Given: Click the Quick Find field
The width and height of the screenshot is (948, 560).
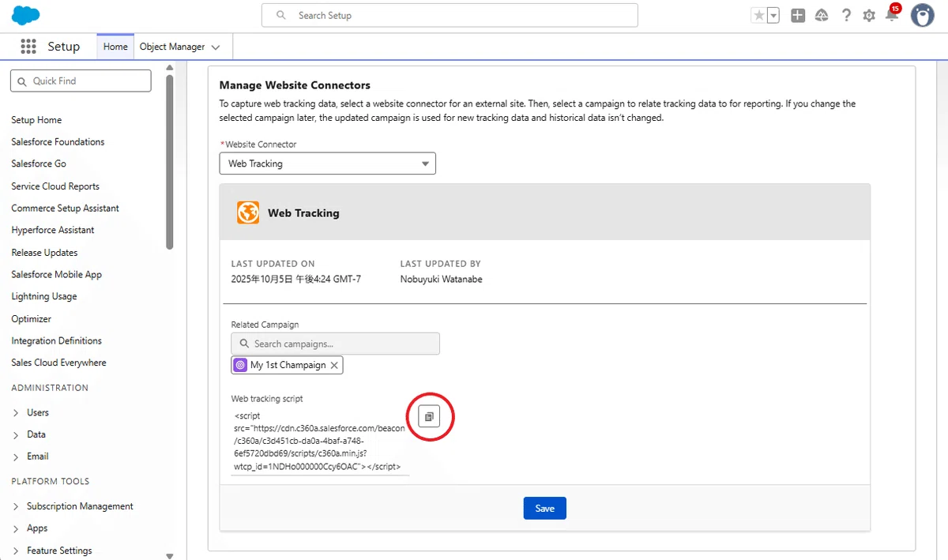Looking at the screenshot, I should 81,81.
